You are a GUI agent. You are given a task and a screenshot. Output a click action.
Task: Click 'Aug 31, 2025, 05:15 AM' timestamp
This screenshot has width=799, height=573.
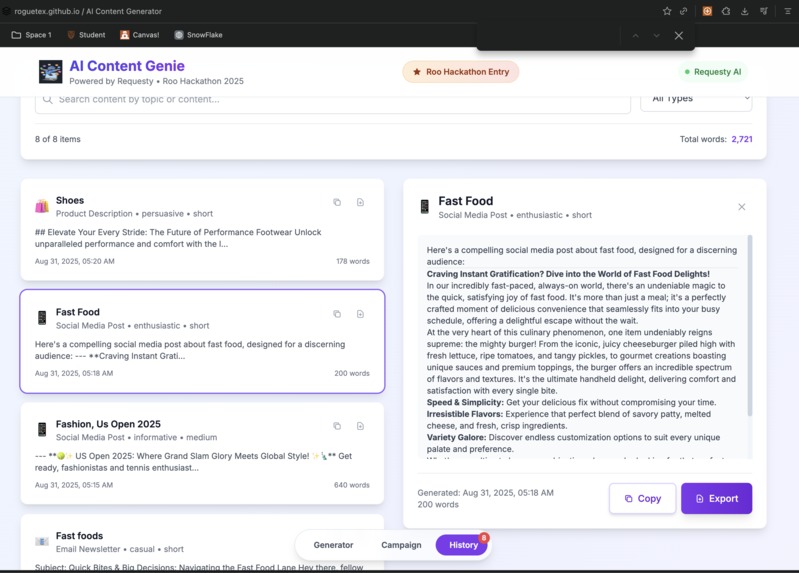point(74,485)
